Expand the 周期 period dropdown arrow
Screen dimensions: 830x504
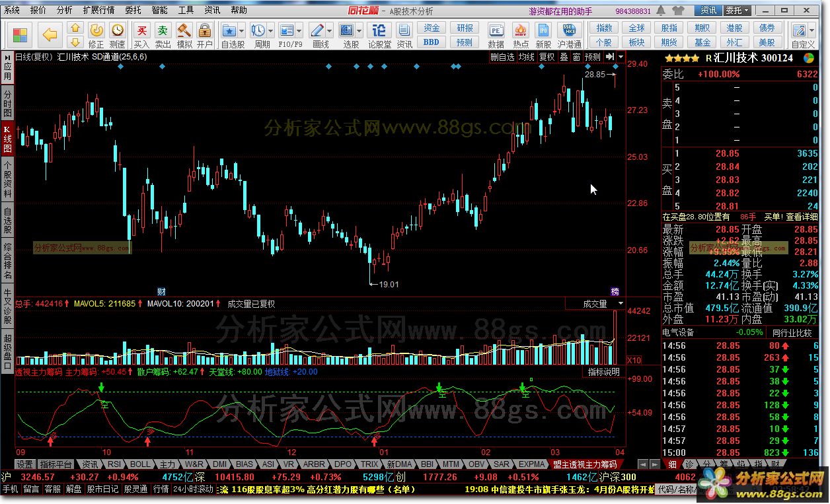271,30
